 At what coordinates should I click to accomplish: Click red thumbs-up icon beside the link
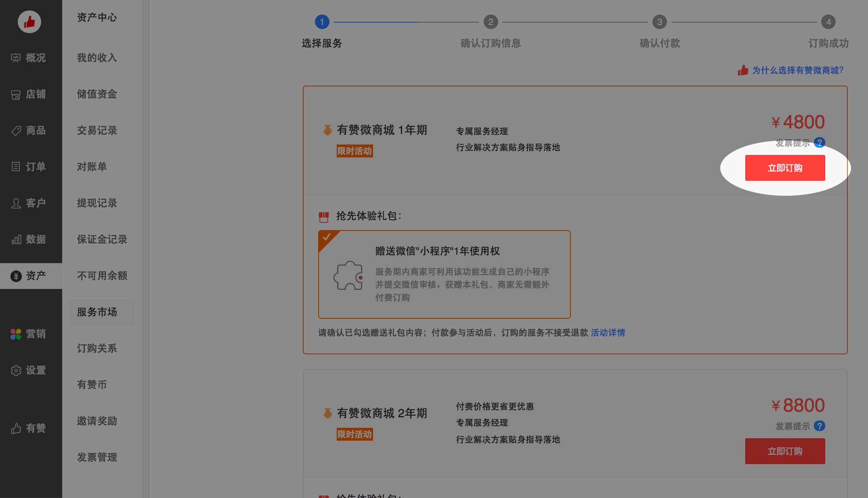pyautogui.click(x=743, y=70)
